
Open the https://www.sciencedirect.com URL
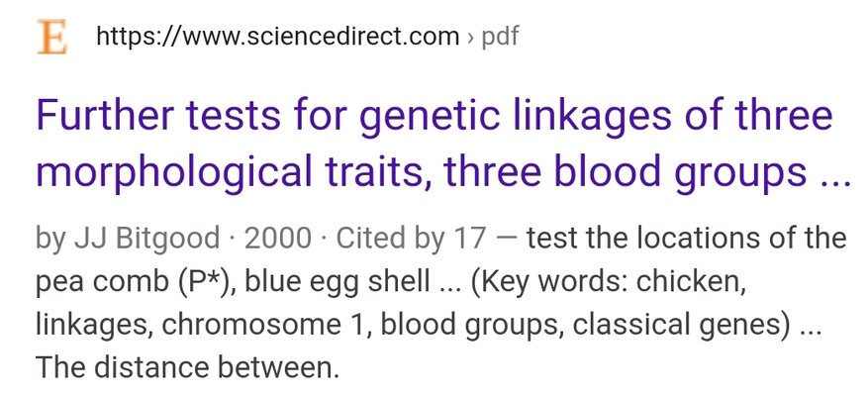click(x=277, y=37)
